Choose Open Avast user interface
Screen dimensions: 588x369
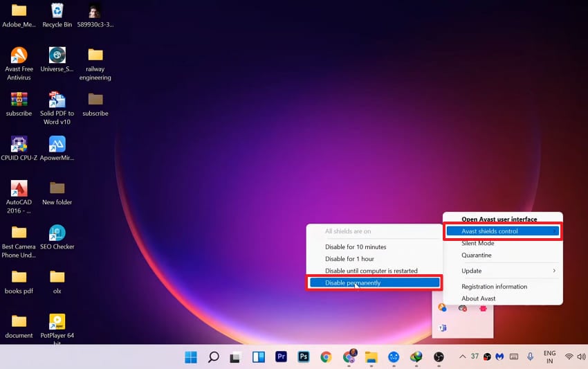(499, 219)
